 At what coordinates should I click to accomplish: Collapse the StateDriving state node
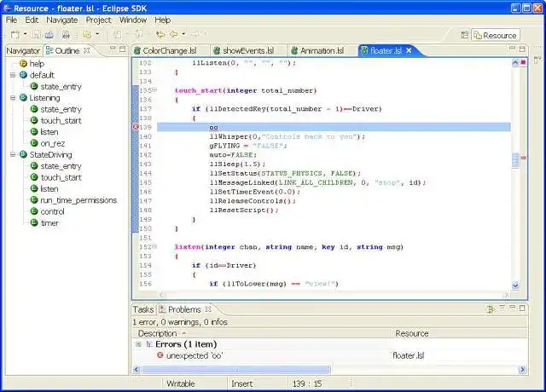coord(13,155)
